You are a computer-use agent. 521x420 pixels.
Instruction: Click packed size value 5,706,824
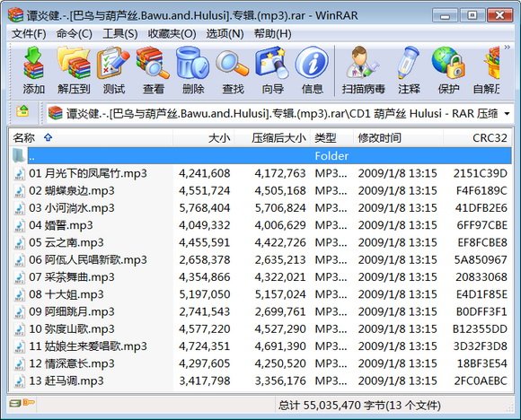280,208
